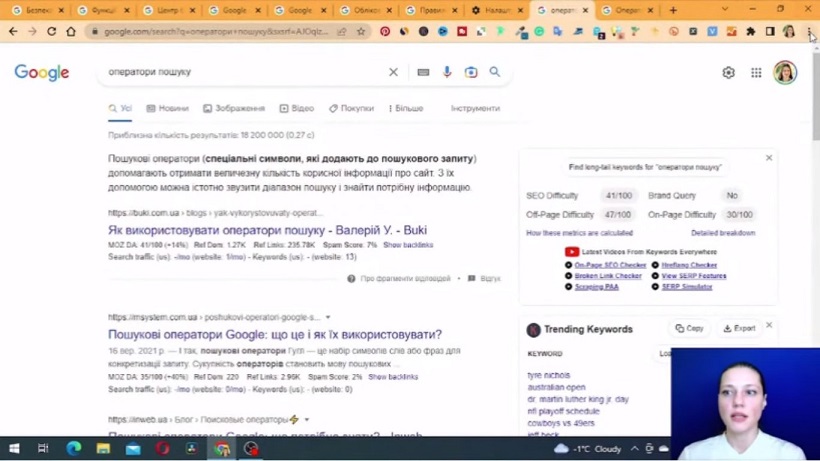Submit search with magnifier icon
820x461 pixels.
(x=495, y=72)
